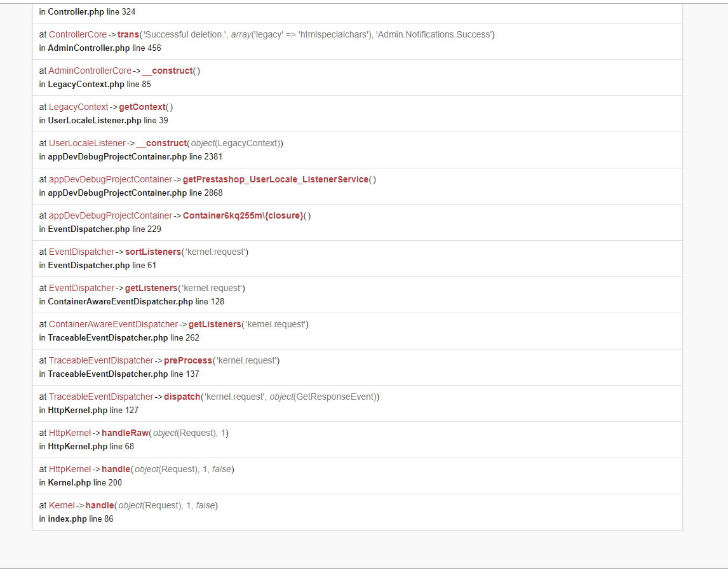The width and height of the screenshot is (728, 570).
Task: Click the Container6kq255m\{closure} method name
Action: (243, 215)
